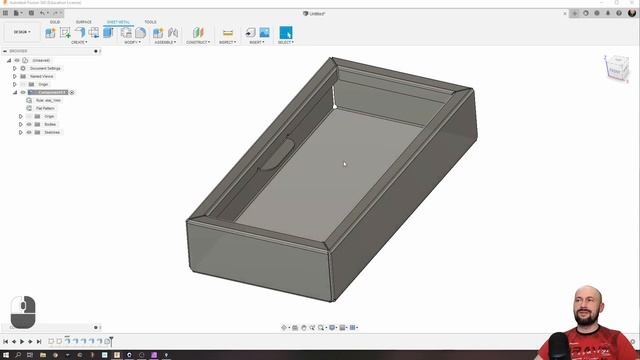Click the Redo arrow

tap(56, 13)
